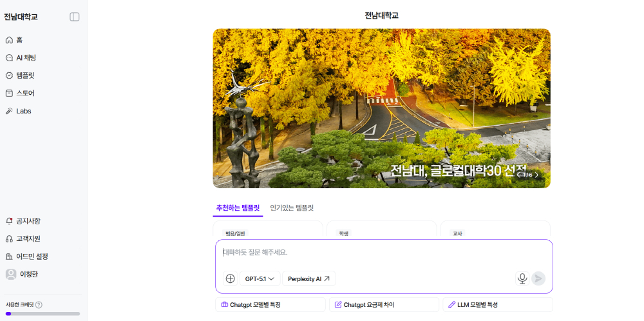The image size is (644, 321).
Task: Click the help icon next to 사용한 크레딧
Action: point(39,305)
